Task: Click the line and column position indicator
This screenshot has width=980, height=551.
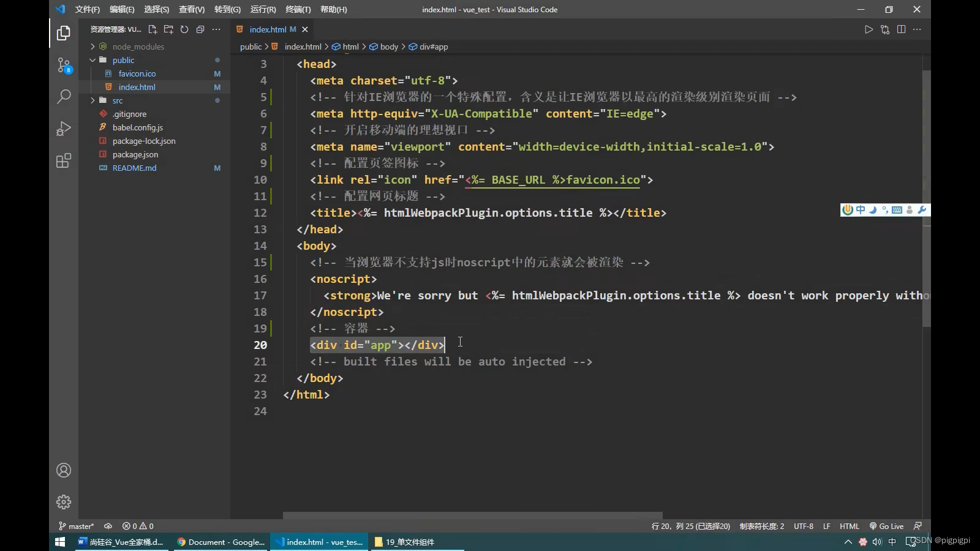Action: point(691,526)
